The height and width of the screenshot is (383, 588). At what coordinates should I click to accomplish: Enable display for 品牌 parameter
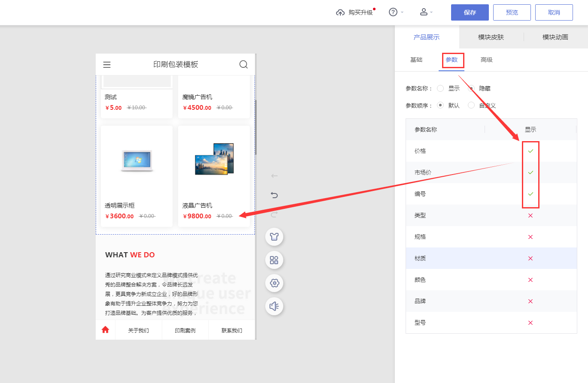coord(530,301)
